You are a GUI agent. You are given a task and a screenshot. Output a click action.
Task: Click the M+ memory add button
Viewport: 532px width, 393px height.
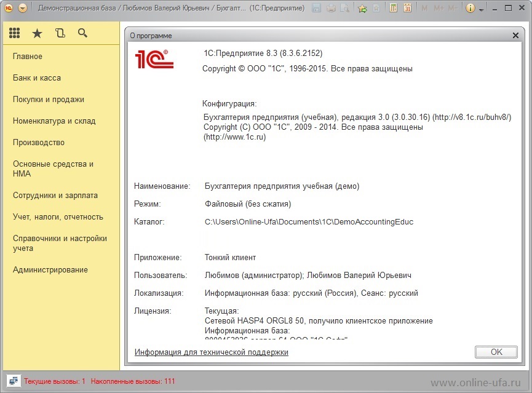[x=439, y=8]
